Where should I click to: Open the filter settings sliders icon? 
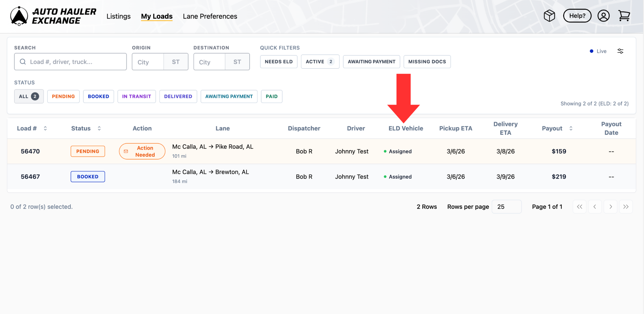(x=620, y=51)
